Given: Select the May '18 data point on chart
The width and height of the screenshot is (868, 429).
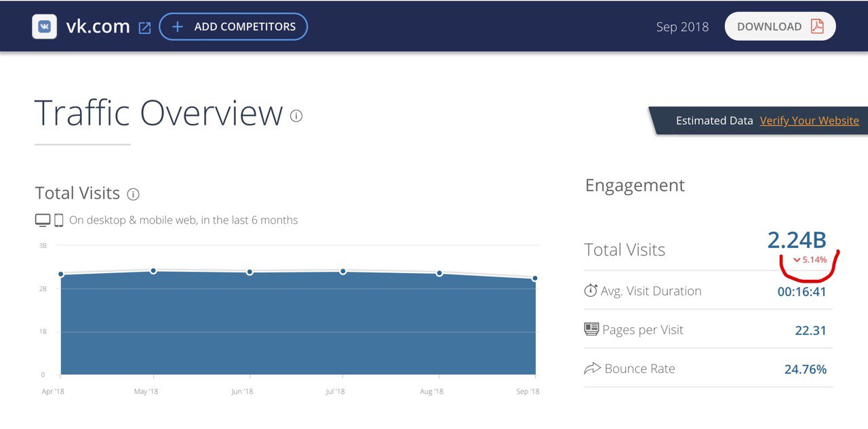Looking at the screenshot, I should (x=153, y=270).
